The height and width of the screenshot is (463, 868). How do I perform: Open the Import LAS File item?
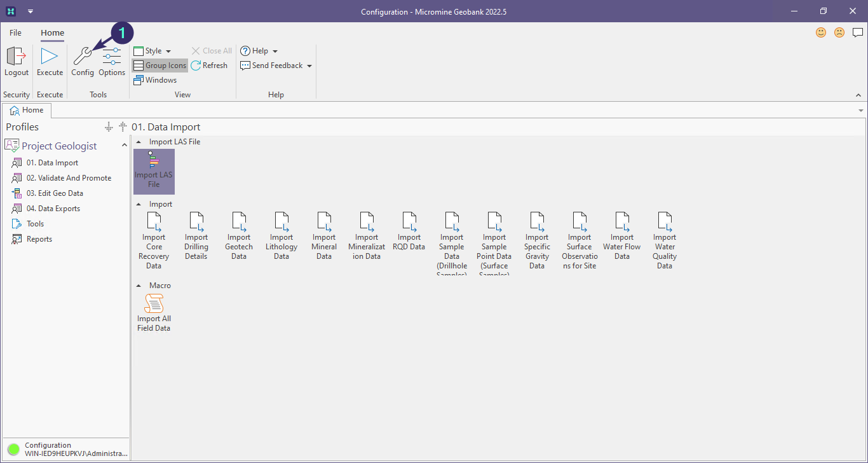[154, 170]
